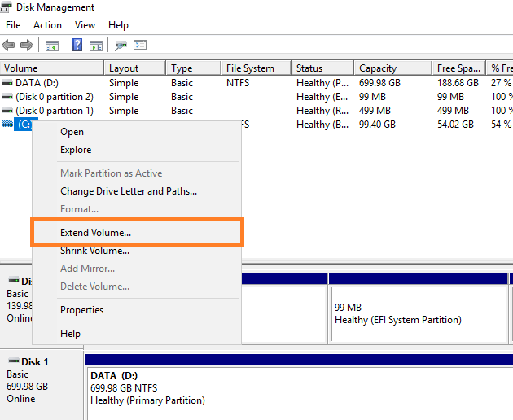Screen dimensions: 513x420
Task: Select the 99 MB EFI System Partition block
Action: (417, 313)
